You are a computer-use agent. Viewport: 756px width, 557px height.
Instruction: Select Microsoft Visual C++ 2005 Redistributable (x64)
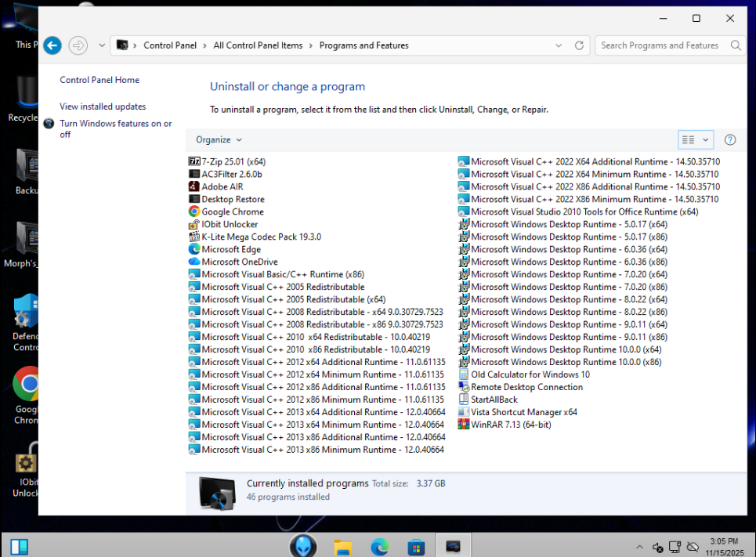[288, 299]
